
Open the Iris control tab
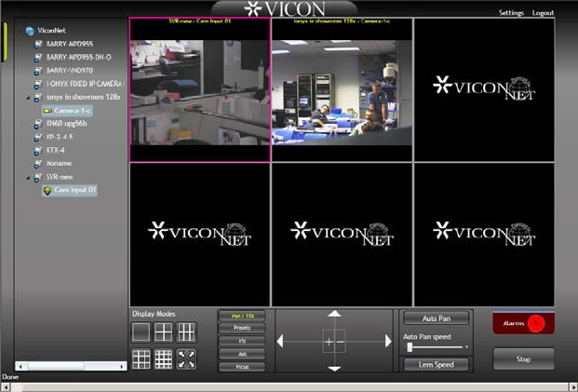point(242,341)
